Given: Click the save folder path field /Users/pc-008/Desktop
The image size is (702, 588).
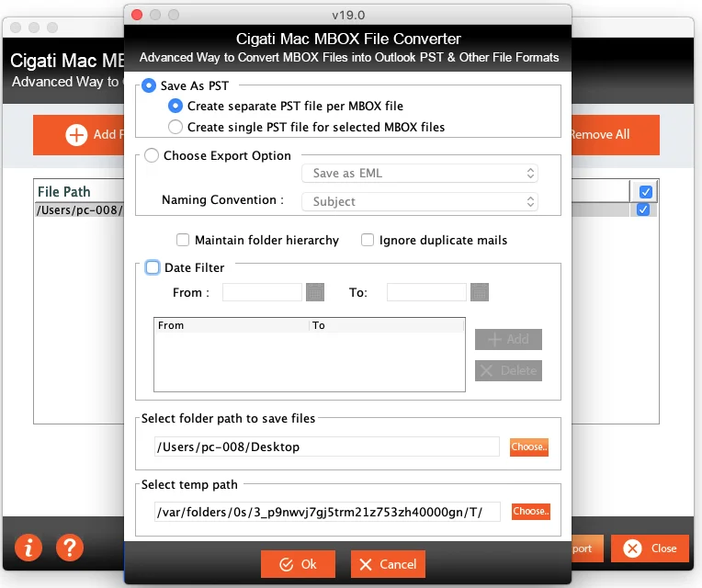Looking at the screenshot, I should [327, 447].
